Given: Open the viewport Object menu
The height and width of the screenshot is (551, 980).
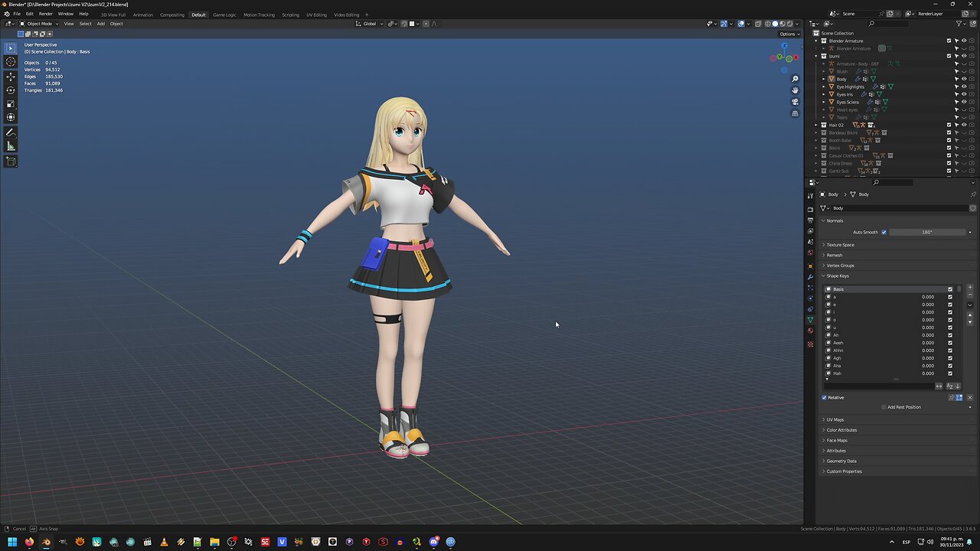Looking at the screenshot, I should point(116,24).
